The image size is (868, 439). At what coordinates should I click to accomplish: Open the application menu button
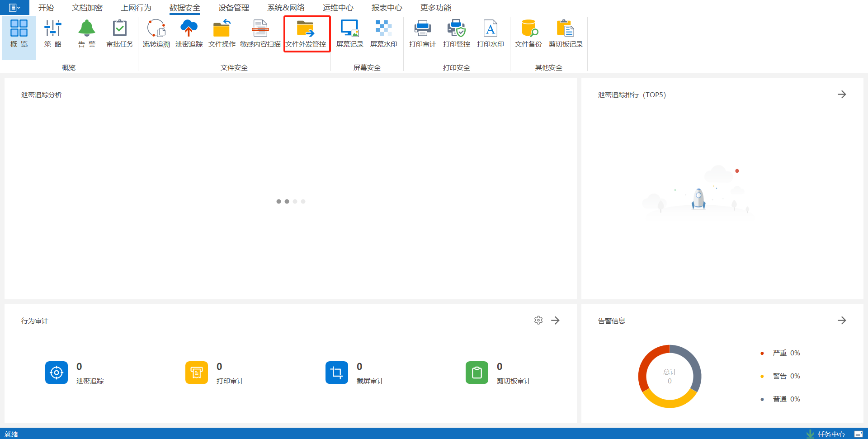pyautogui.click(x=14, y=7)
